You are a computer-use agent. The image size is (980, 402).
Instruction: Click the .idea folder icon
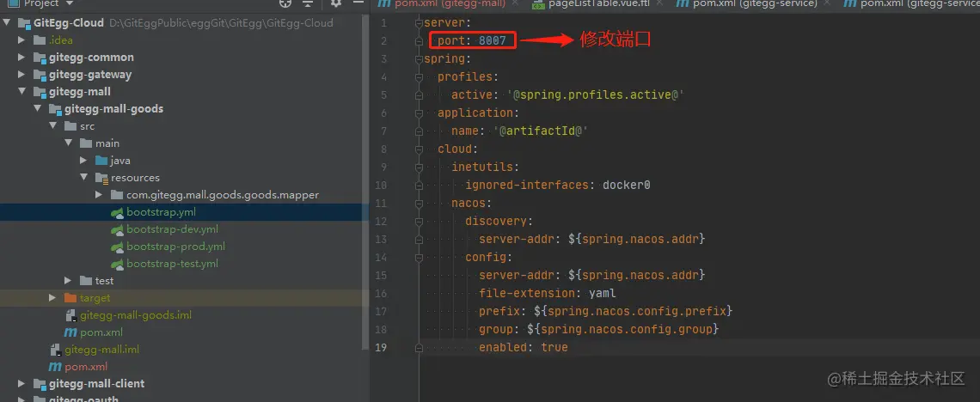(x=40, y=40)
